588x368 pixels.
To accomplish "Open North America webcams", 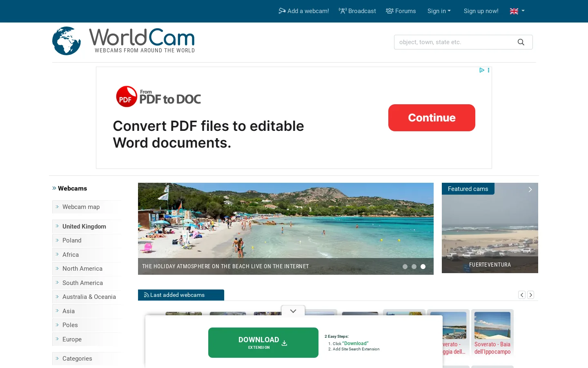I will (87, 269).
